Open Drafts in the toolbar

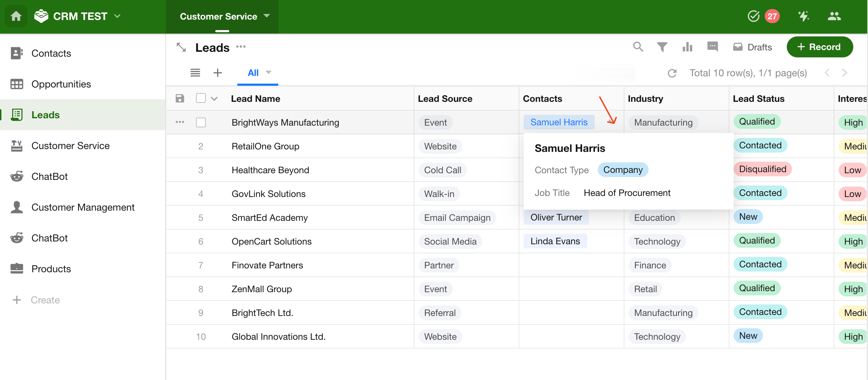point(752,47)
